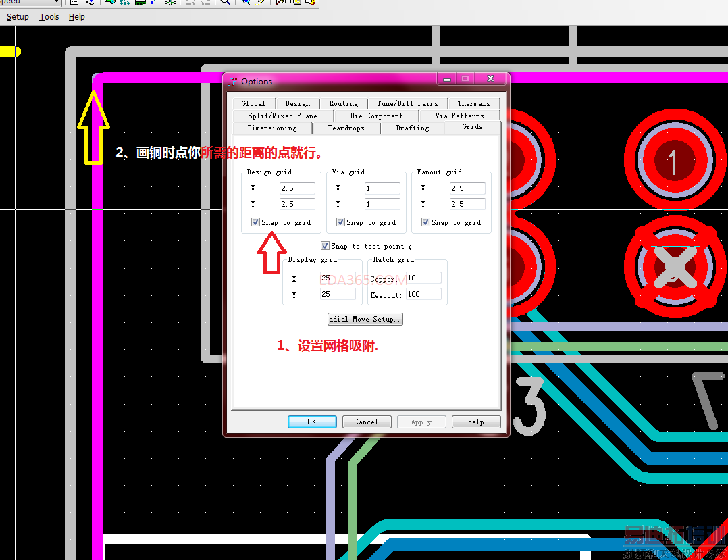Switch to the Routing tab
The width and height of the screenshot is (728, 560).
click(x=344, y=103)
